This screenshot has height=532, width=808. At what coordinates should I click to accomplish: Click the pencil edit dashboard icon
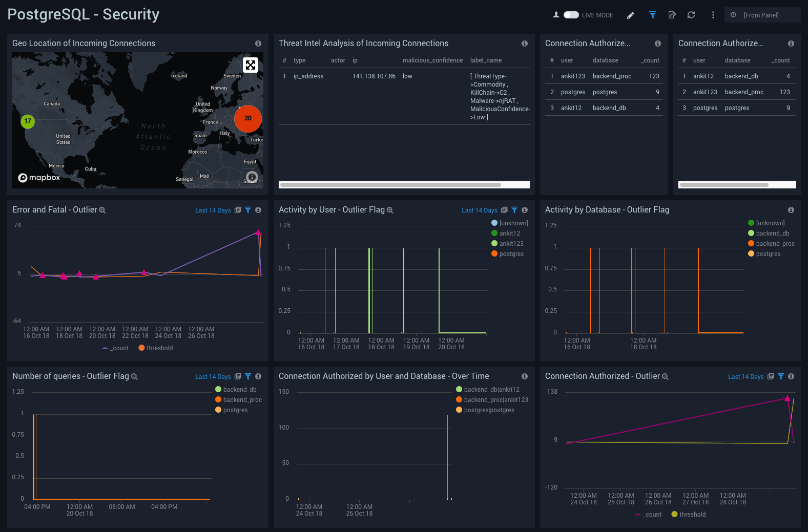coord(631,15)
